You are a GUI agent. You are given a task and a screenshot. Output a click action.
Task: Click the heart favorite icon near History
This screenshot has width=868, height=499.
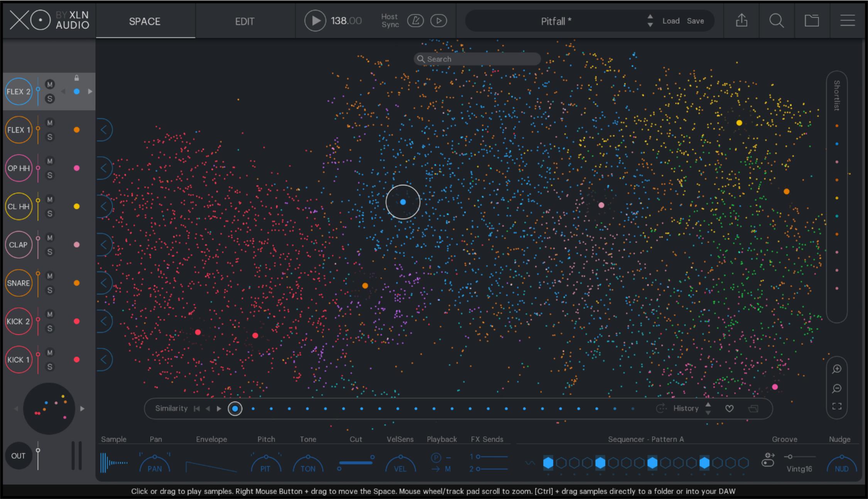tap(729, 408)
